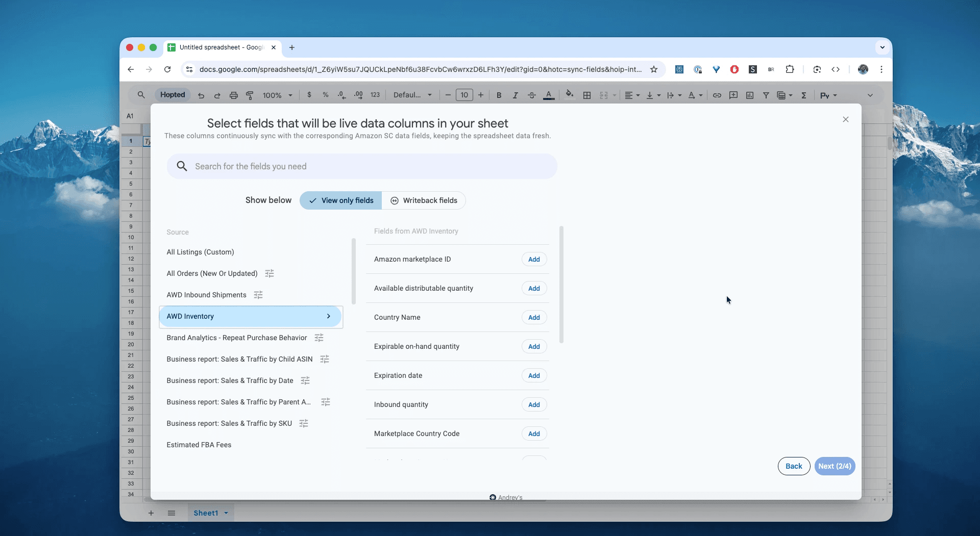The image size is (980, 536).
Task: Select Writeback fields toggle
Action: click(424, 200)
